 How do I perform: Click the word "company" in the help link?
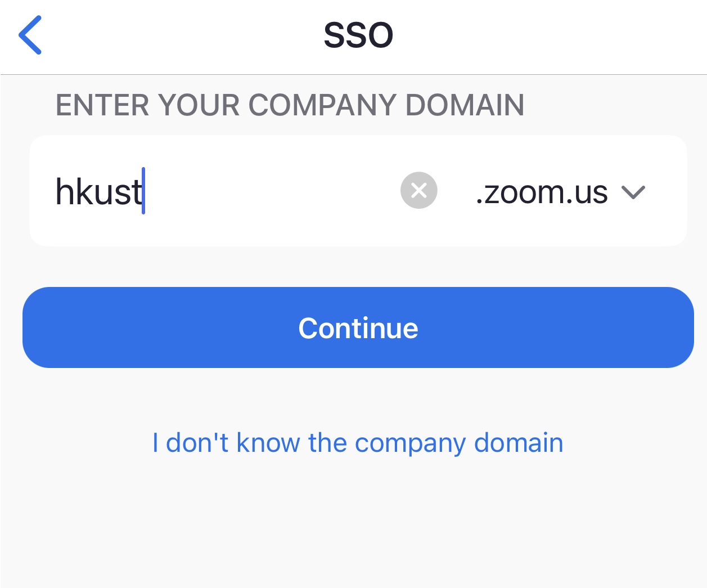pyautogui.click(x=410, y=444)
